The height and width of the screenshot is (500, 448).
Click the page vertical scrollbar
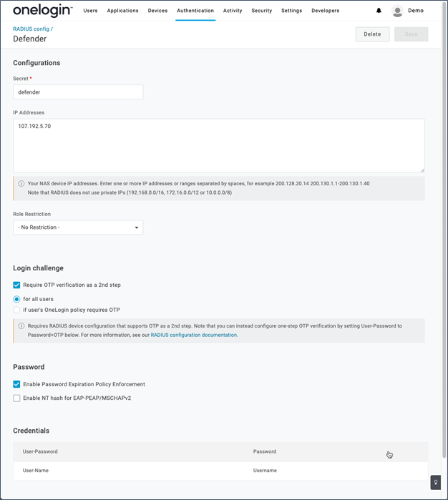[x=444, y=230]
